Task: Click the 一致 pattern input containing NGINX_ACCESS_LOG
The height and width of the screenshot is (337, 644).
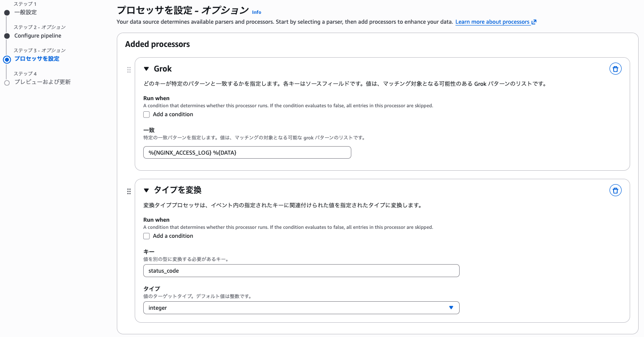Action: pyautogui.click(x=247, y=152)
